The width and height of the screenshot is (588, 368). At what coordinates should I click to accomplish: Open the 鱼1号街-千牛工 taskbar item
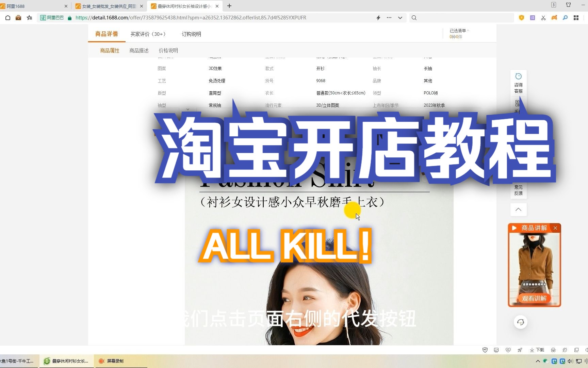click(18, 361)
